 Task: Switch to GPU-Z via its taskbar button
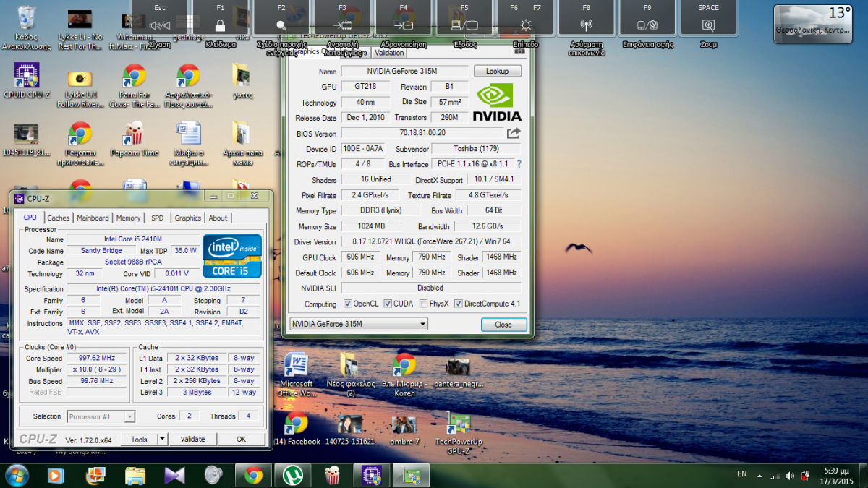411,475
